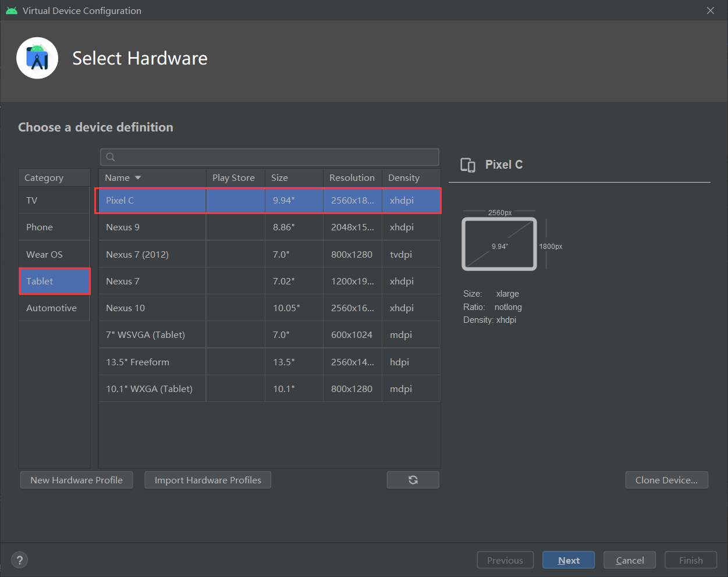Sort by Name column arrow
Image resolution: width=728 pixels, height=577 pixels.
pos(138,177)
